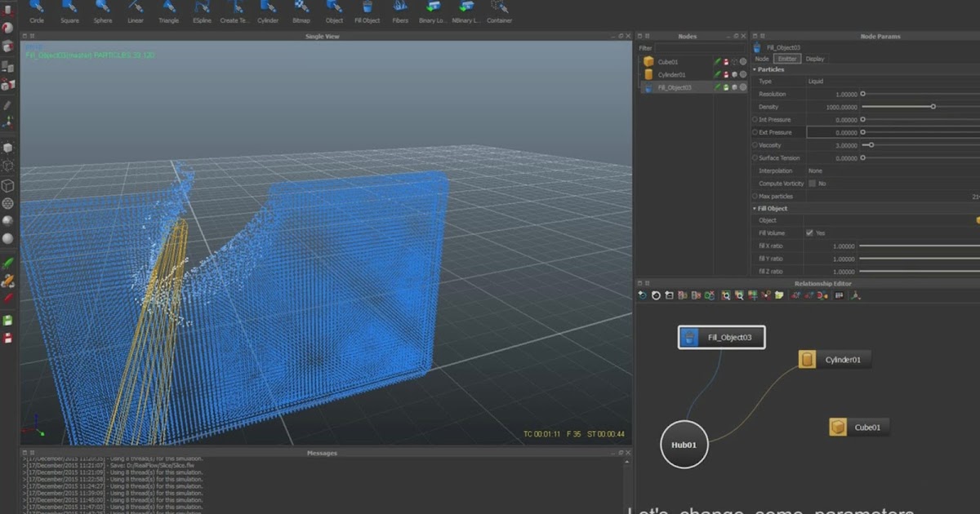980x514 pixels.
Task: Switch to the Node tab
Action: point(761,59)
